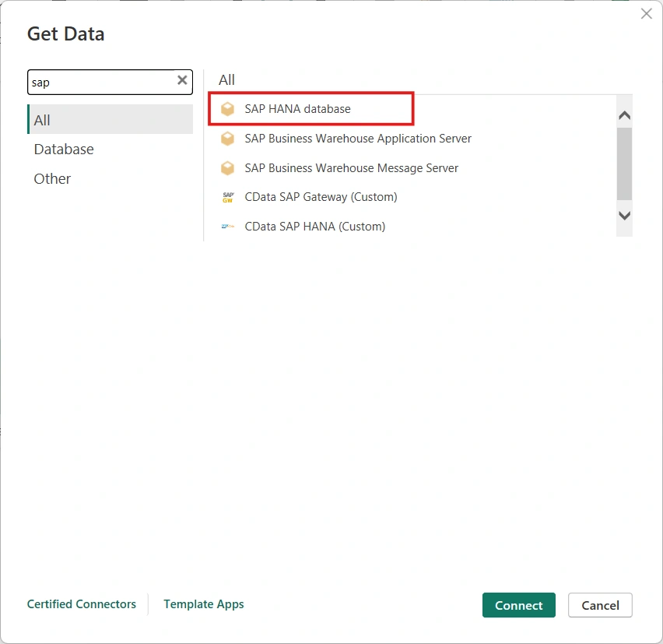Click the scroll up arrow of connector list
Image resolution: width=663 pixels, height=644 pixels.
(x=625, y=115)
